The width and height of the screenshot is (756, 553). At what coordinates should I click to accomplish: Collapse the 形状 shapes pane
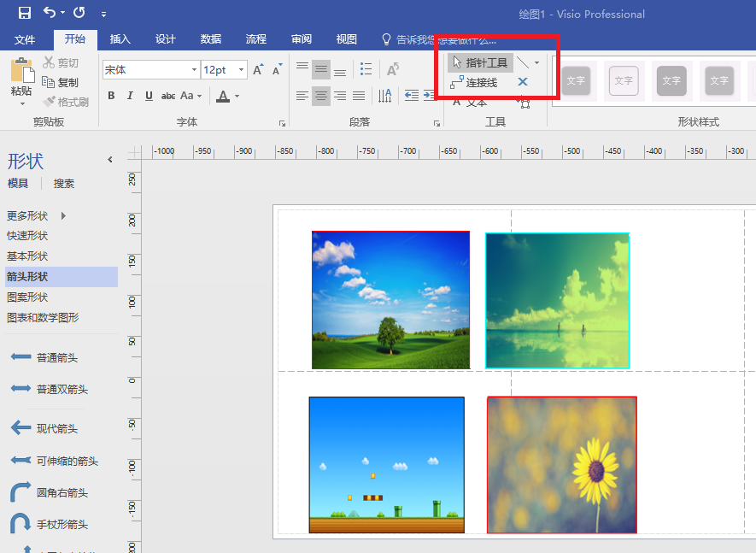point(110,159)
